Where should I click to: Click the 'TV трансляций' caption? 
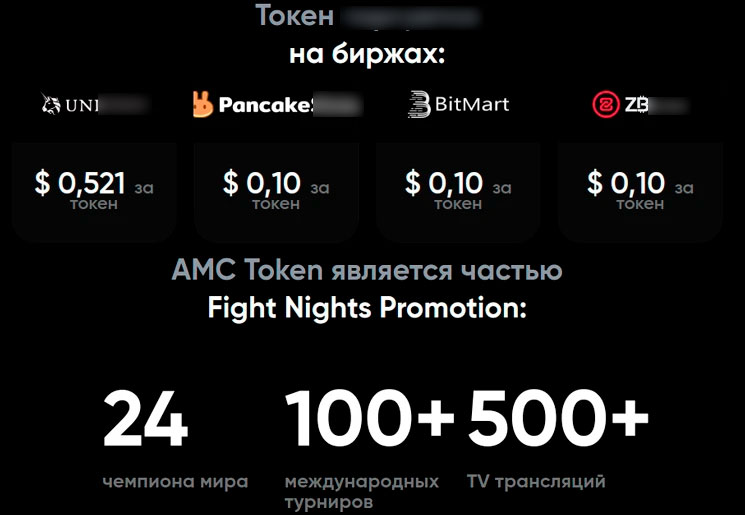click(536, 482)
